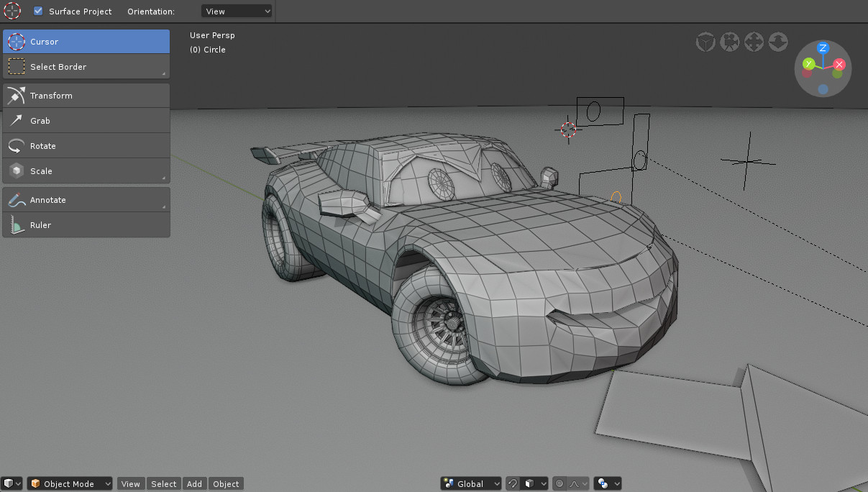Click the red-white 3D cursor in viewport

(568, 129)
